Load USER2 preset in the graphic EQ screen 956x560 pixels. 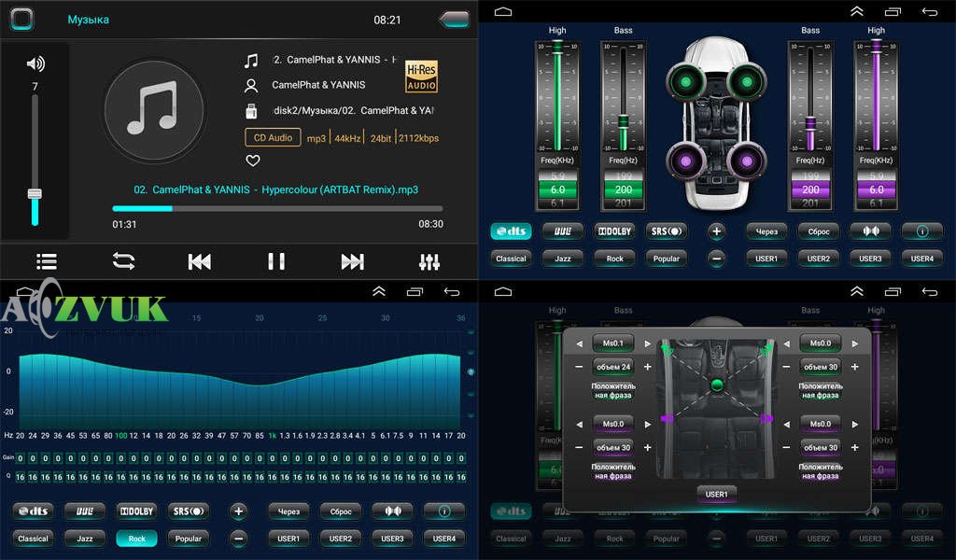click(x=341, y=539)
